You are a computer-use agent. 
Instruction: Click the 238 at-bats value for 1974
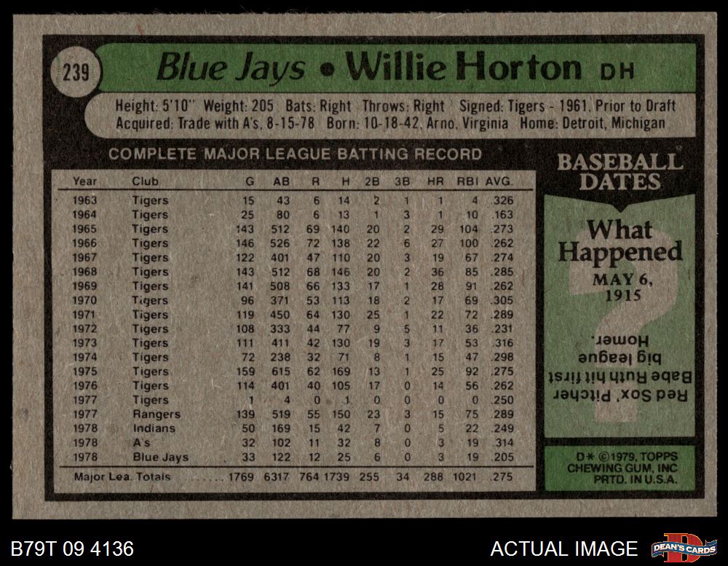click(280, 358)
